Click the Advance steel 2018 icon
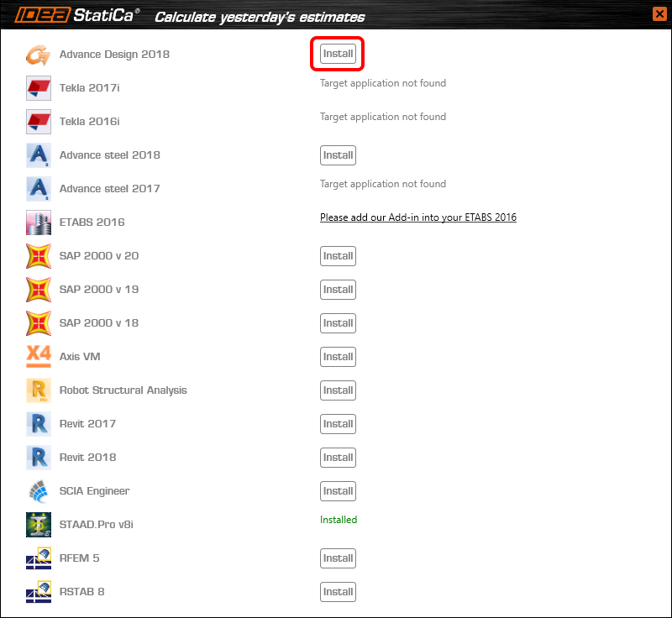This screenshot has height=618, width=672. (38, 155)
